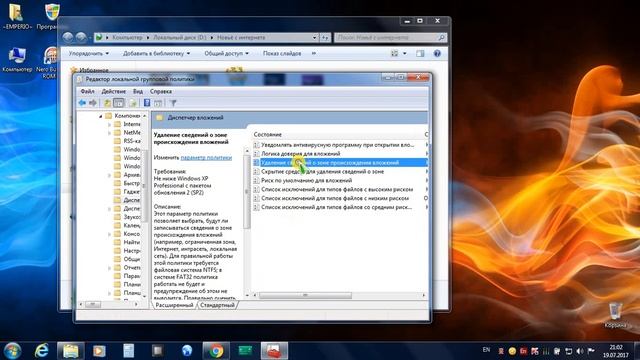Expand the Архив tree folder arrow
This screenshot has width=640, height=360.
[x=109, y=175]
